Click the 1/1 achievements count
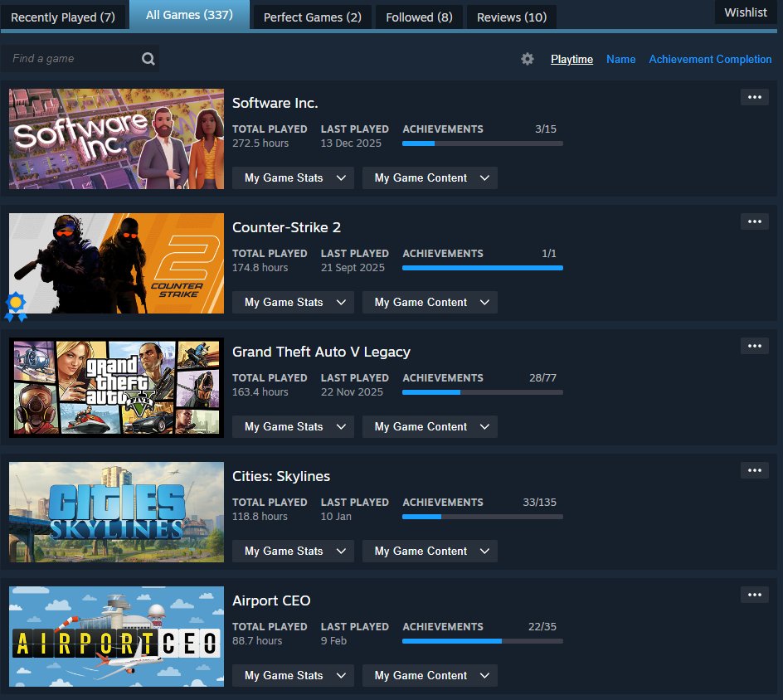This screenshot has width=783, height=700. click(549, 253)
